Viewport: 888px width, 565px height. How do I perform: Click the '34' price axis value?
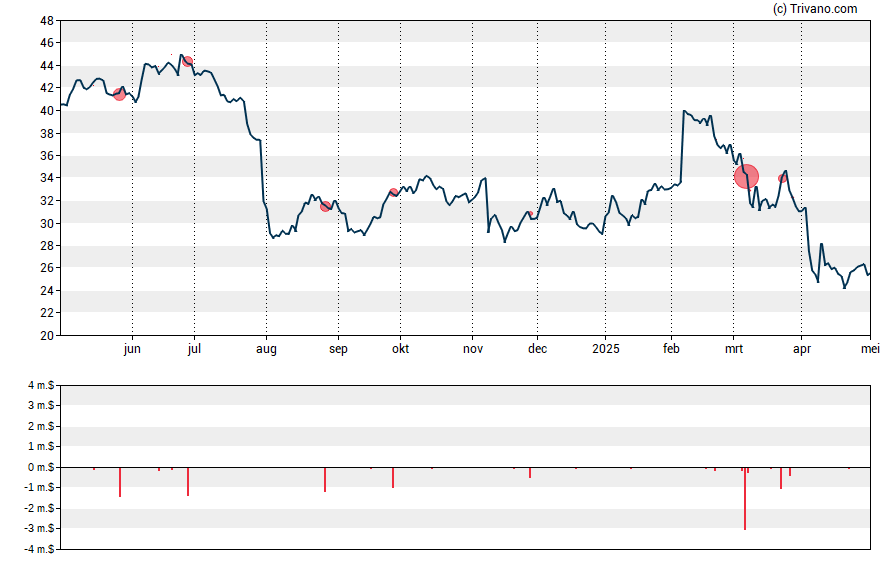[x=47, y=178]
